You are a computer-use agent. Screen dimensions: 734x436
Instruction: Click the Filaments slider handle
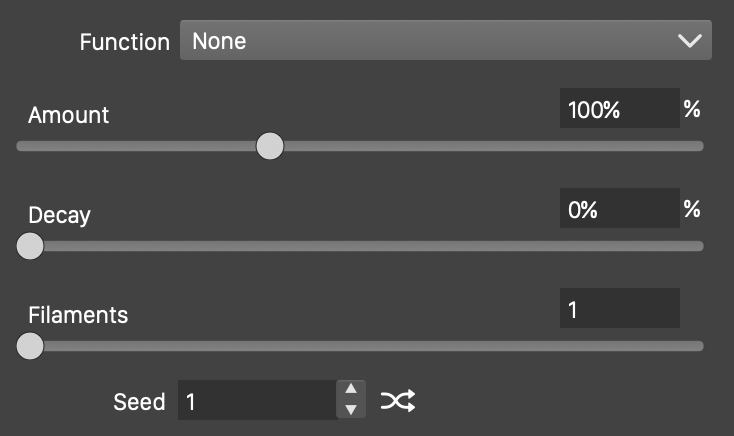click(30, 346)
